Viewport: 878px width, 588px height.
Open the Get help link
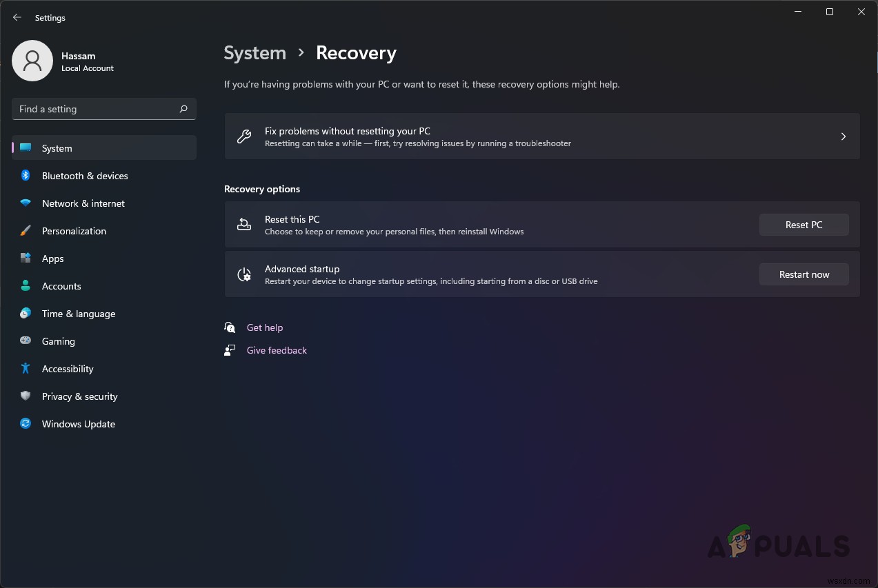[265, 327]
